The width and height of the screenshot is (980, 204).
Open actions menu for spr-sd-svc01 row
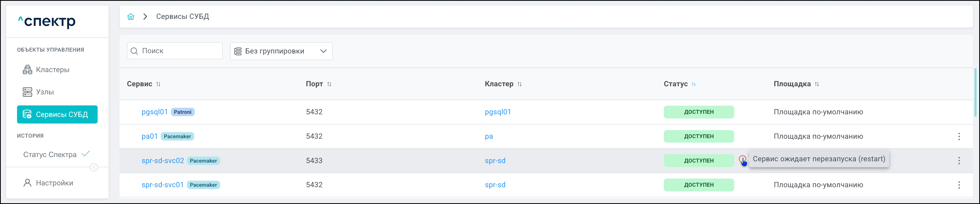pos(959,185)
